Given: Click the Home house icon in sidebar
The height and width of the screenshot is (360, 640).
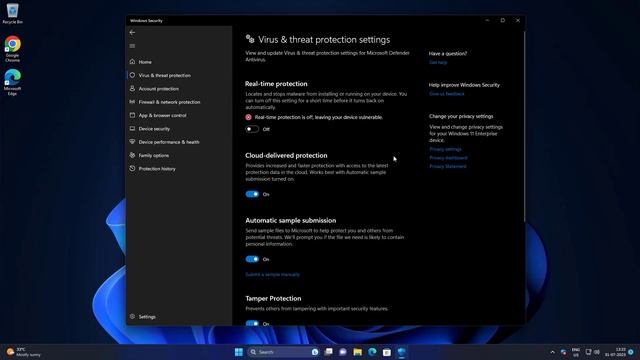Looking at the screenshot, I should point(132,62).
